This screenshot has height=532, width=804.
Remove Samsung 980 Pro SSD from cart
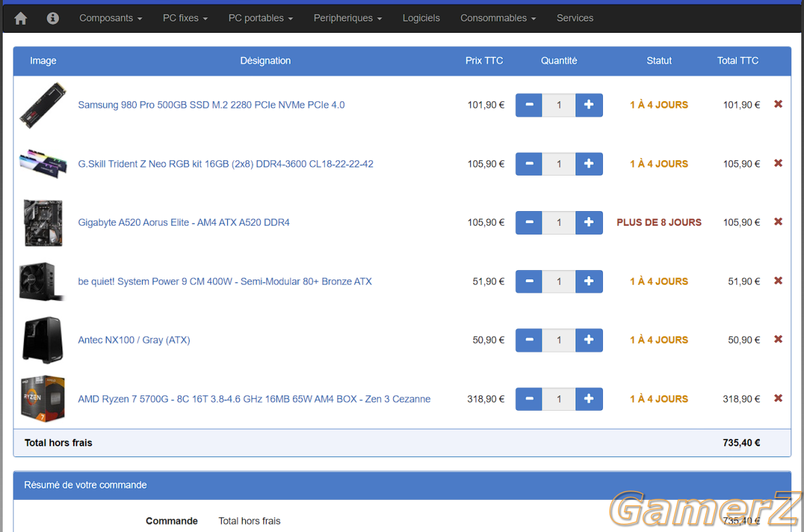coord(778,105)
